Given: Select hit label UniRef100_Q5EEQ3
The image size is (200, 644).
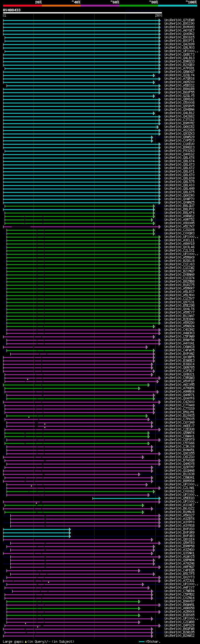Looking at the screenshot, I should [179, 498].
